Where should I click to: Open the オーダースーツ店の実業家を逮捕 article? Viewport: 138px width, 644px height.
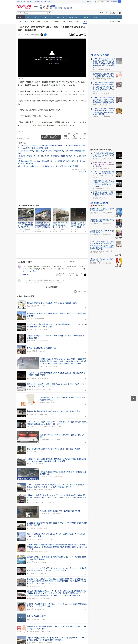[57, 326]
